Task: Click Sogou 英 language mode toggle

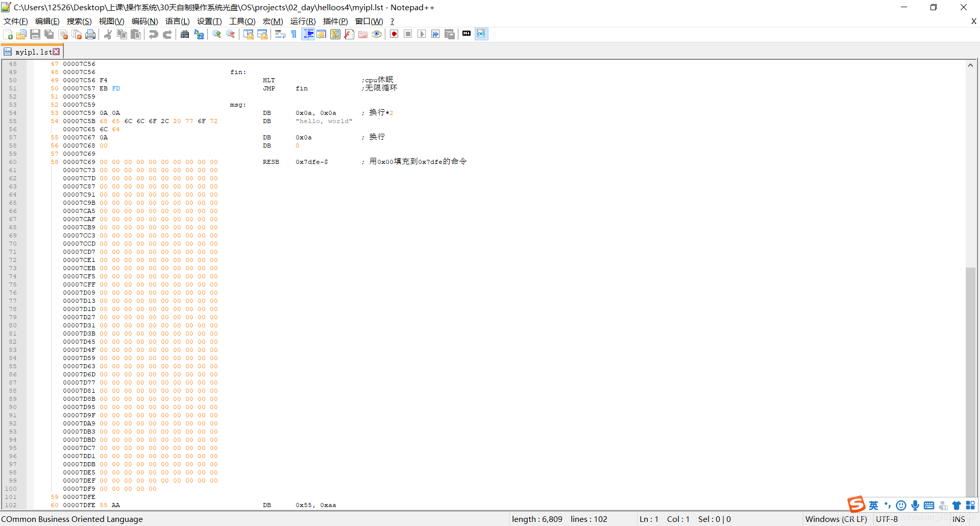Action: click(874, 505)
